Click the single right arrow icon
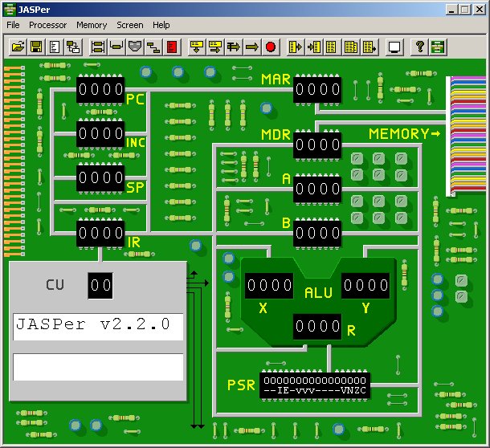The height and width of the screenshot is (448, 490). point(252,47)
